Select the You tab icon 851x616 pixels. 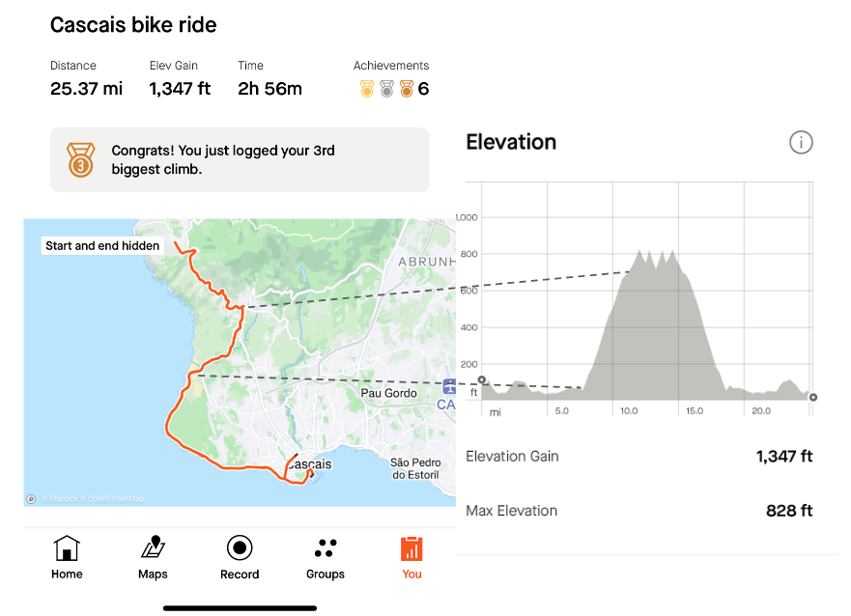point(411,548)
